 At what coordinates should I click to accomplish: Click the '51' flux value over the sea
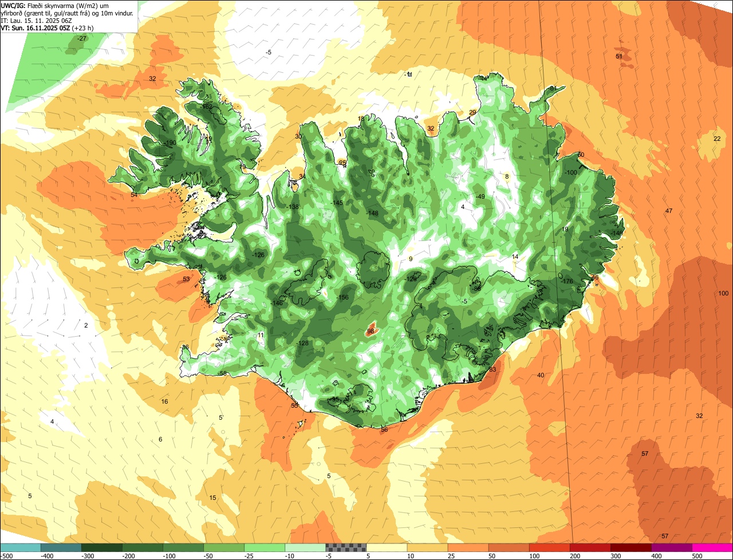tap(619, 56)
